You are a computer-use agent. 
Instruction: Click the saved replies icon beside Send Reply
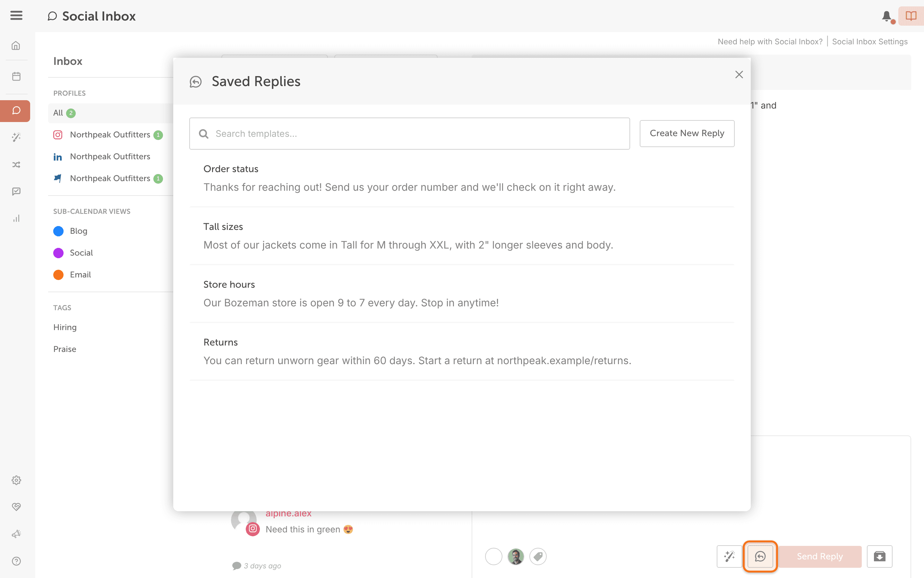click(x=760, y=556)
